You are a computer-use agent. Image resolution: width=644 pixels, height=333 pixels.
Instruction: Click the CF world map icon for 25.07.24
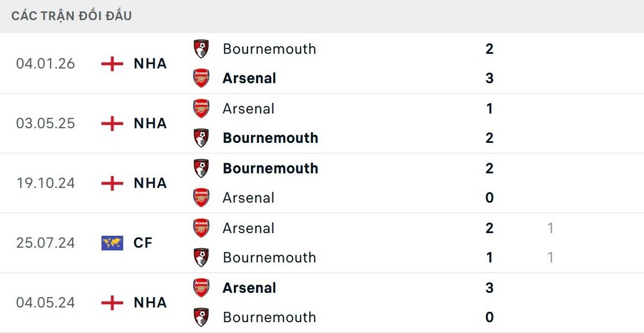coord(112,242)
